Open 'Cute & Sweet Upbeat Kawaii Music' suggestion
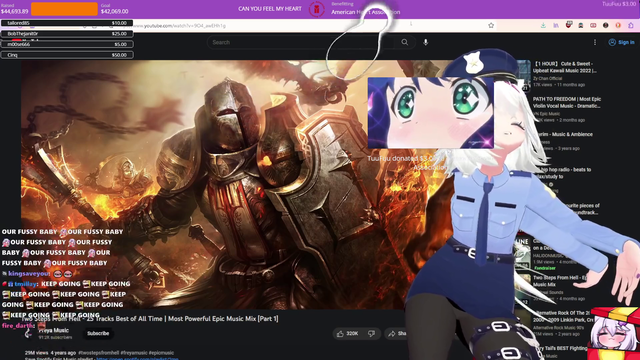The height and width of the screenshot is (360, 640). click(x=564, y=67)
